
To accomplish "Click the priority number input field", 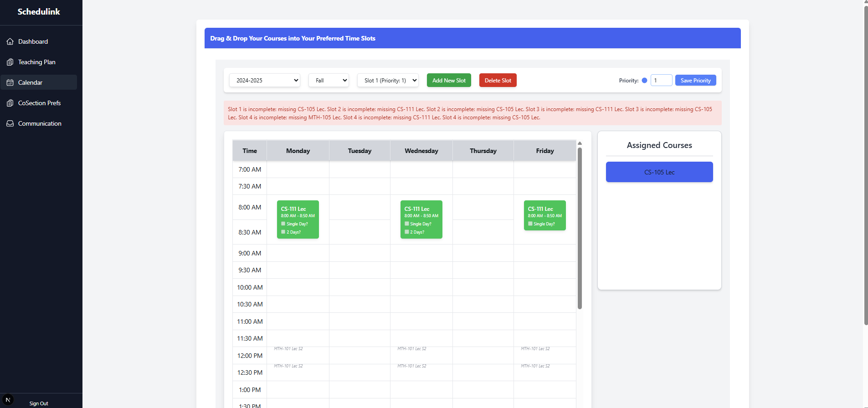I will click(661, 80).
